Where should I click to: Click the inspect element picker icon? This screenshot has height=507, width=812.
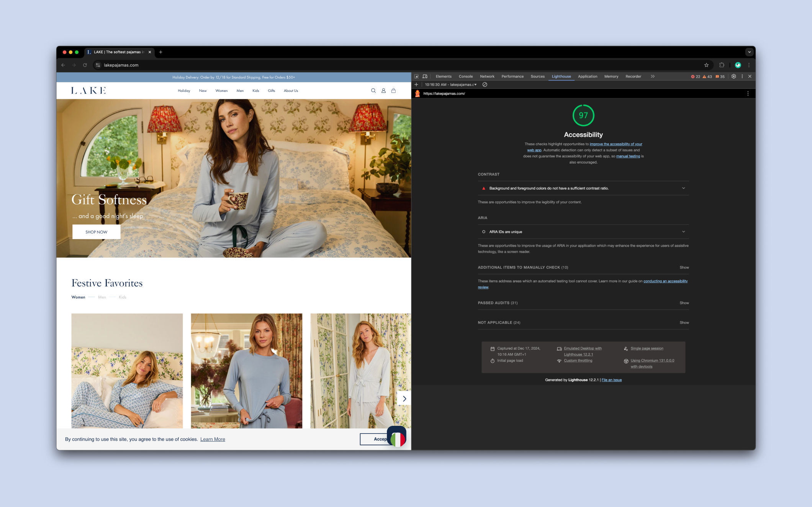[x=416, y=77]
